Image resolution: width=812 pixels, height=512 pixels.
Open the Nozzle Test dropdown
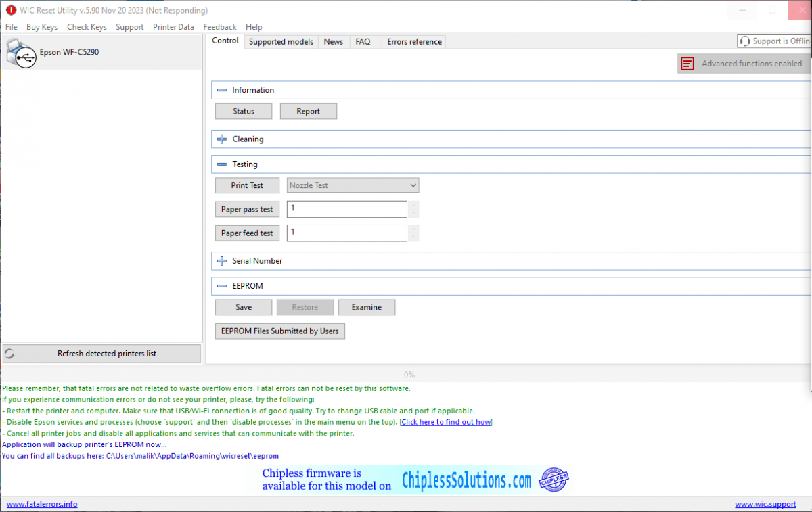[353, 185]
